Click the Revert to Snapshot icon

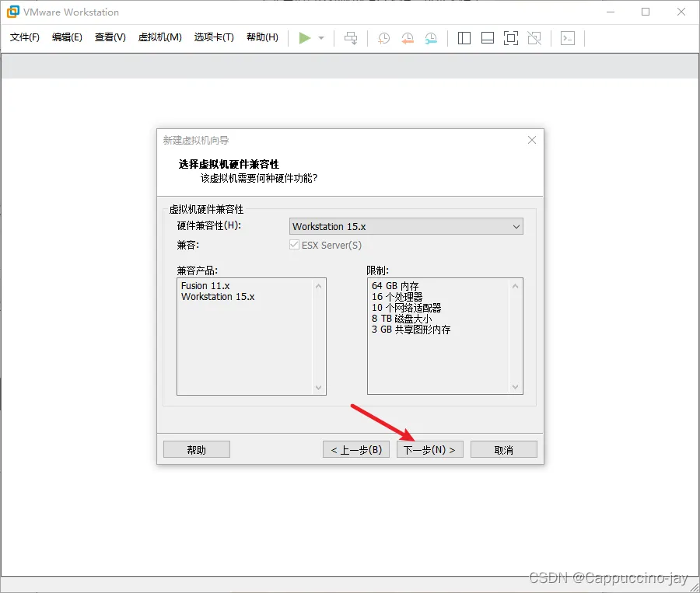click(408, 38)
